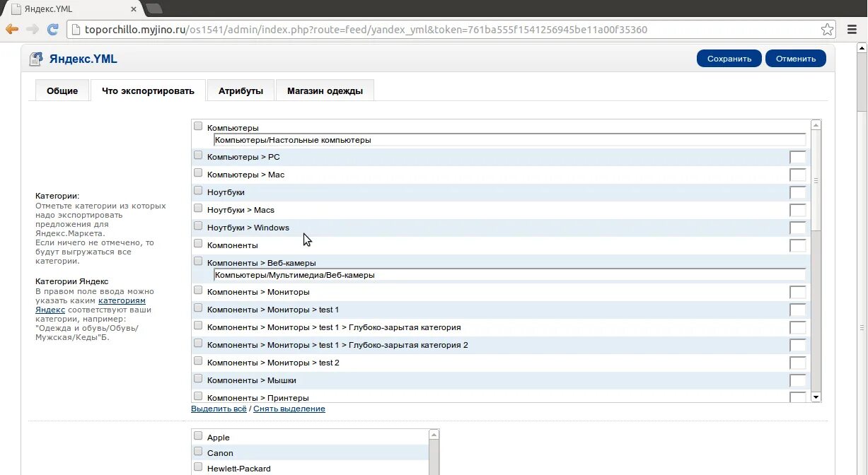
Task: Check the Компоненты > Принтеры category
Action: [198, 397]
